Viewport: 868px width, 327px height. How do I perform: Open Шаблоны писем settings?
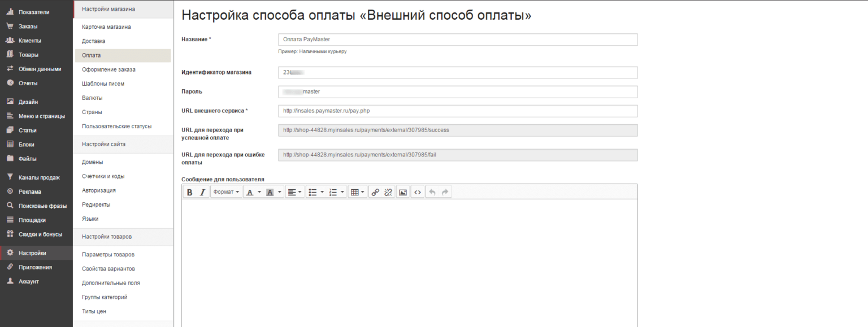[103, 84]
